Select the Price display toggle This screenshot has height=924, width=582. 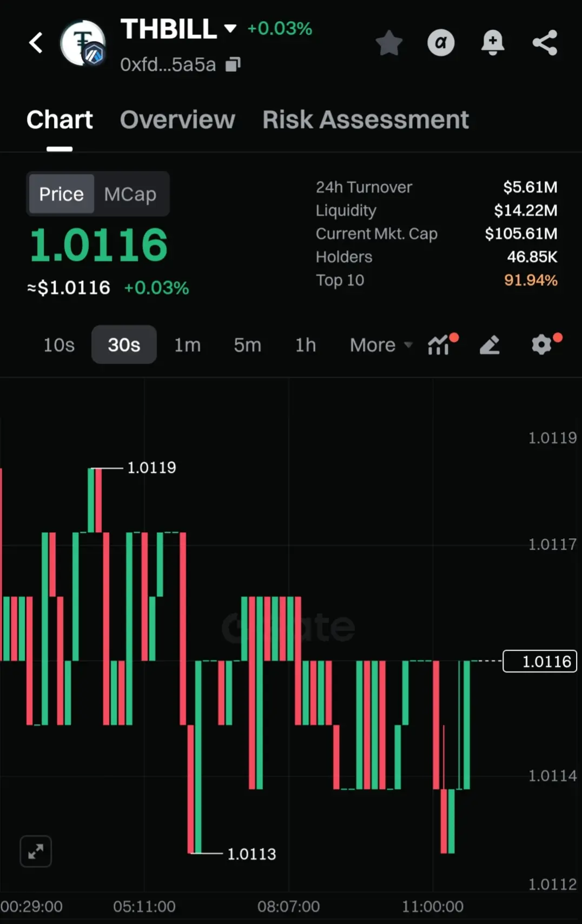point(61,194)
